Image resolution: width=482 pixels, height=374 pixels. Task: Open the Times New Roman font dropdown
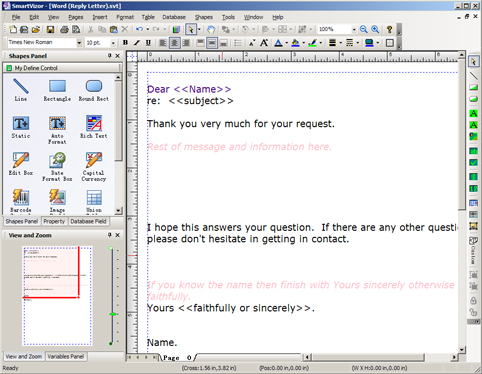pyautogui.click(x=79, y=43)
